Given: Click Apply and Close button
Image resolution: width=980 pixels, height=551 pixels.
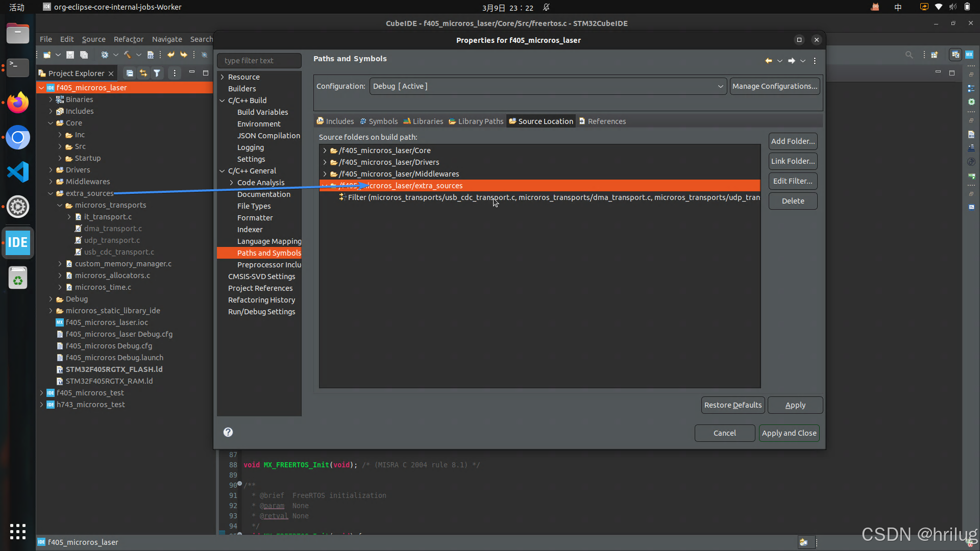Looking at the screenshot, I should [x=789, y=433].
